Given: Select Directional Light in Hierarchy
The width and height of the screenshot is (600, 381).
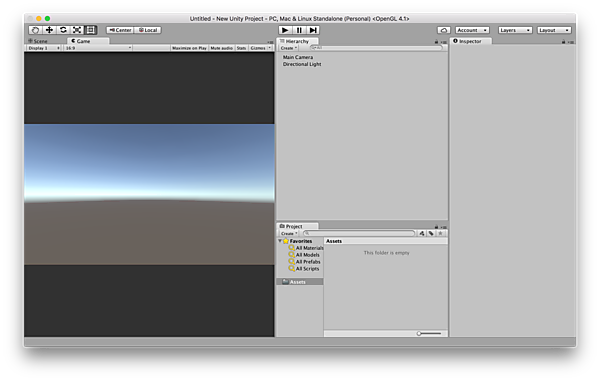Looking at the screenshot, I should click(302, 64).
